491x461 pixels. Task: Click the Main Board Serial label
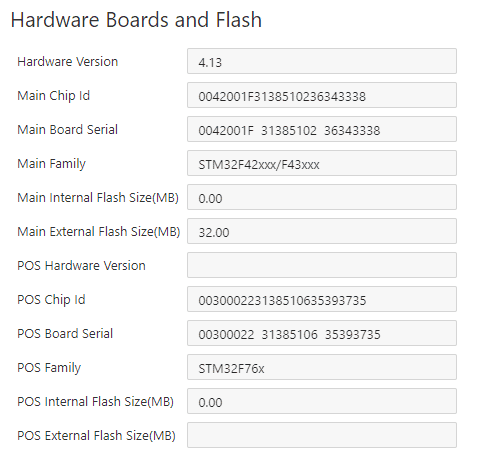click(x=67, y=130)
